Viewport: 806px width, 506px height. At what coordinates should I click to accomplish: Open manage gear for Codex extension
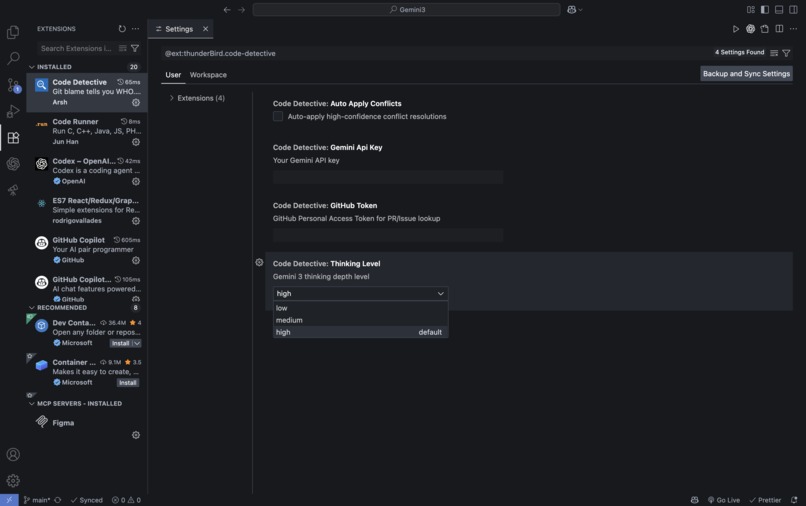coord(136,182)
